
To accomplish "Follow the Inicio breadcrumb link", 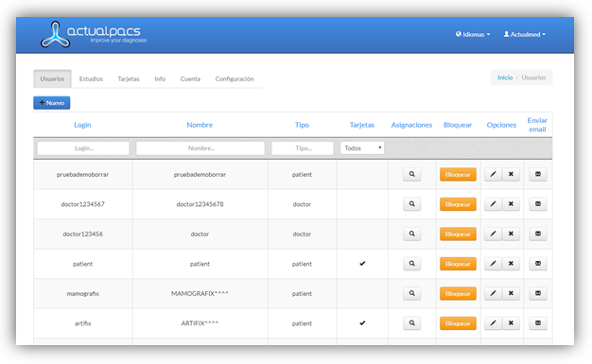I will pyautogui.click(x=505, y=78).
